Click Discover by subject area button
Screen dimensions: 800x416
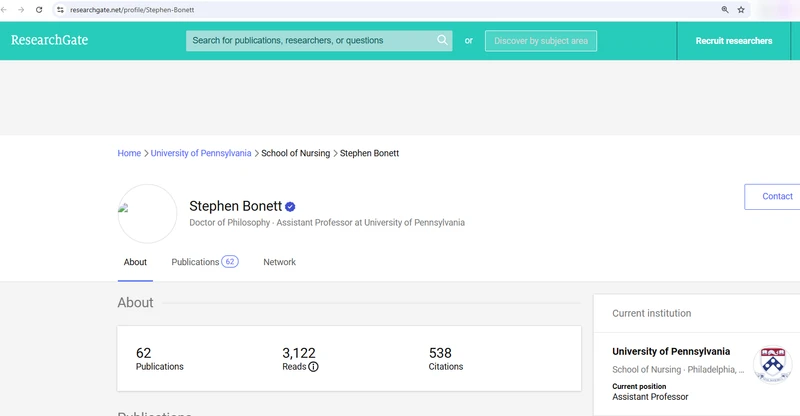[x=541, y=41]
